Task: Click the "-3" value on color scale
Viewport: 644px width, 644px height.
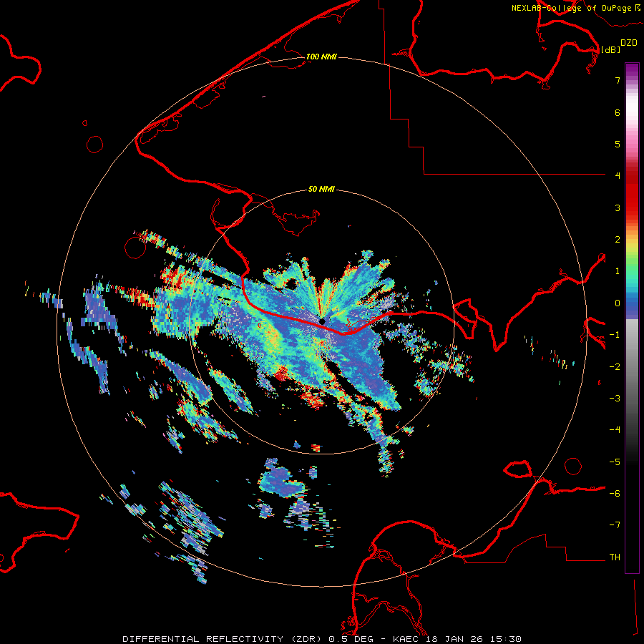Action: (x=615, y=399)
